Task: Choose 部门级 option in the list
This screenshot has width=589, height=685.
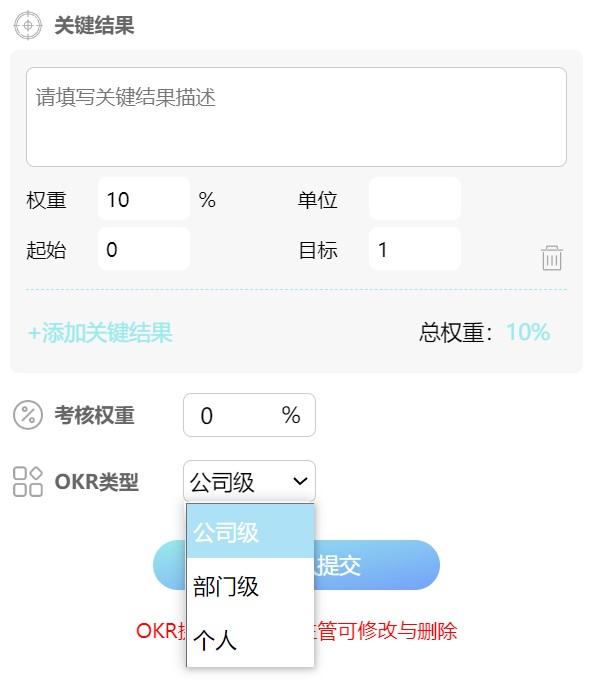Action: click(250, 586)
